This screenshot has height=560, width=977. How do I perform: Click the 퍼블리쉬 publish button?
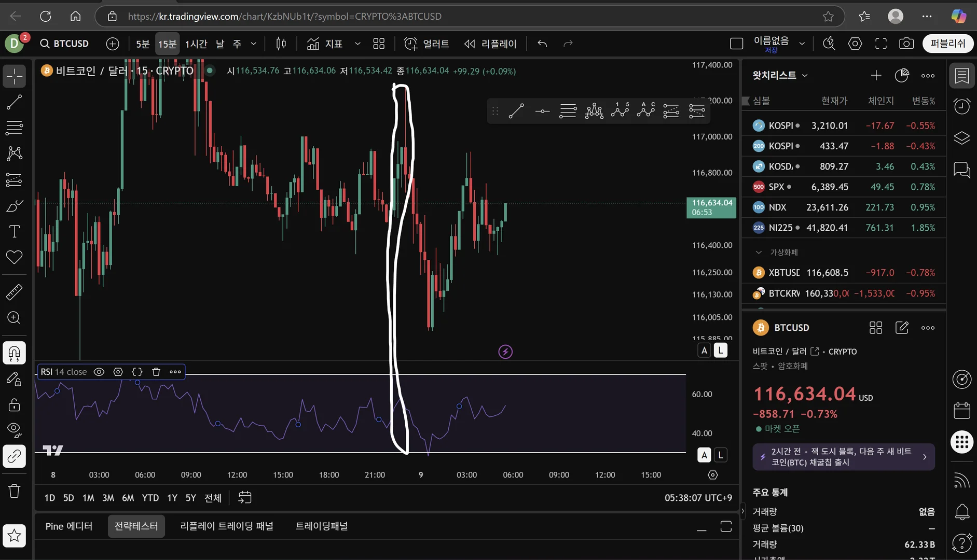(x=947, y=44)
